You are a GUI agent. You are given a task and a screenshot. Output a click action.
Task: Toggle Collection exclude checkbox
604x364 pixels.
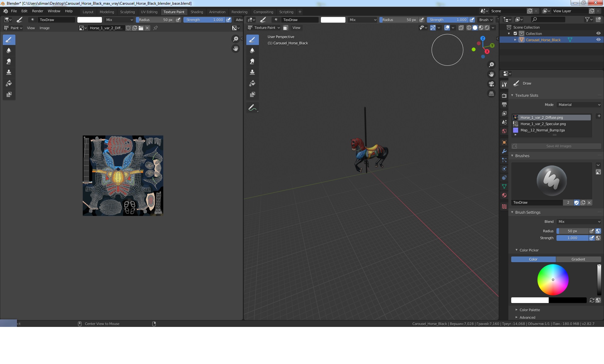pyautogui.click(x=515, y=33)
